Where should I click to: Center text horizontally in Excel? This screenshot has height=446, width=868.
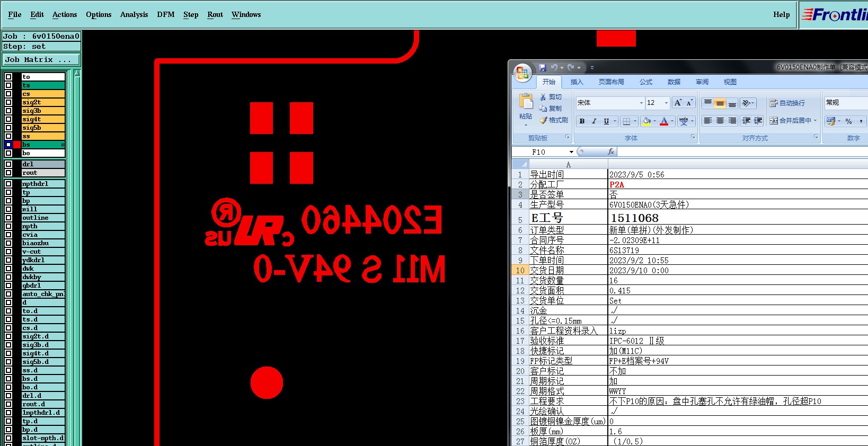[x=720, y=121]
